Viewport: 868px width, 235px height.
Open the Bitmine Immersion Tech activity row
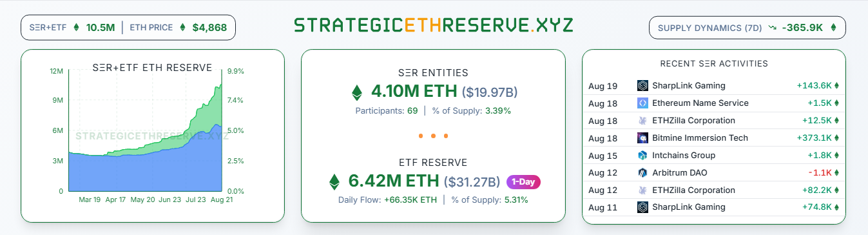tap(715, 138)
